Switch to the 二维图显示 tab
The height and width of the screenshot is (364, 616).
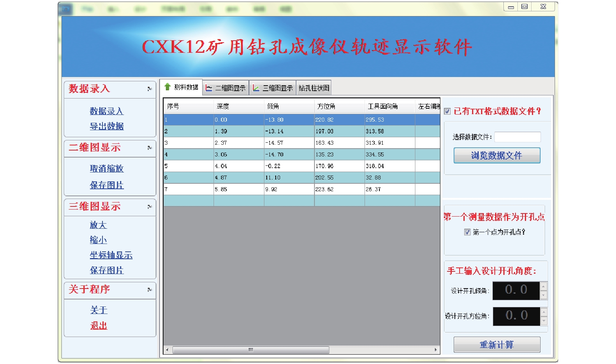tap(226, 88)
